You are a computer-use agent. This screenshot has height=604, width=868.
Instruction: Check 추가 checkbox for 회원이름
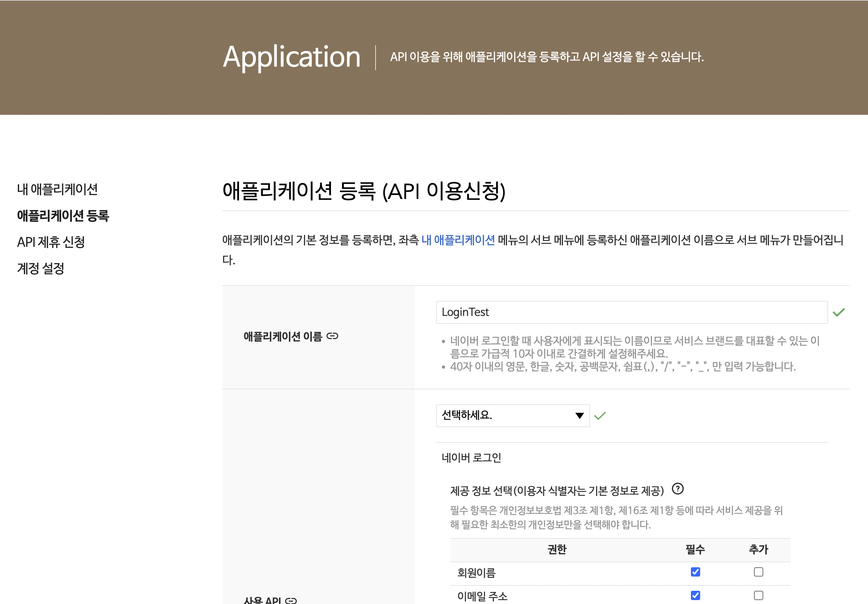pos(758,572)
